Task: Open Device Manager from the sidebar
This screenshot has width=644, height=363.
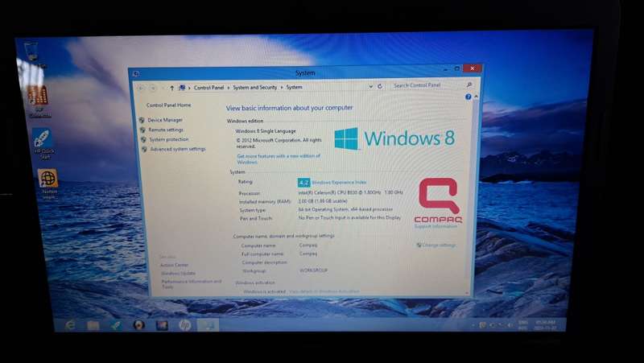Action: click(165, 120)
